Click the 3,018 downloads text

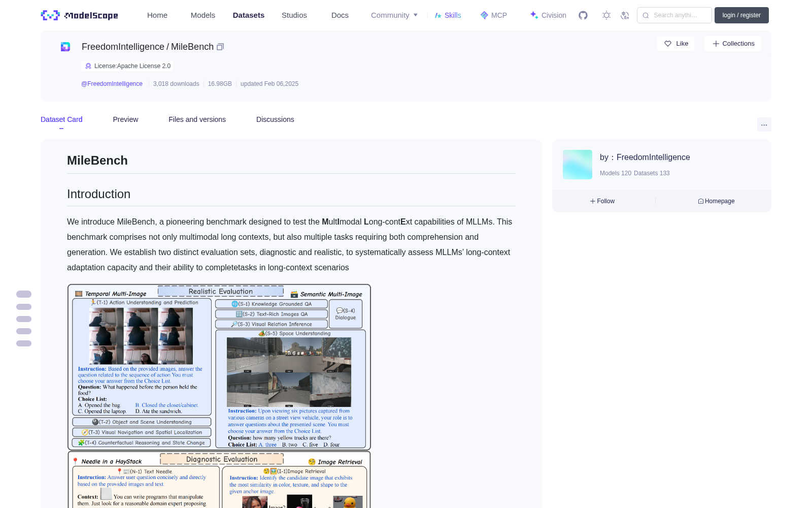click(x=176, y=84)
